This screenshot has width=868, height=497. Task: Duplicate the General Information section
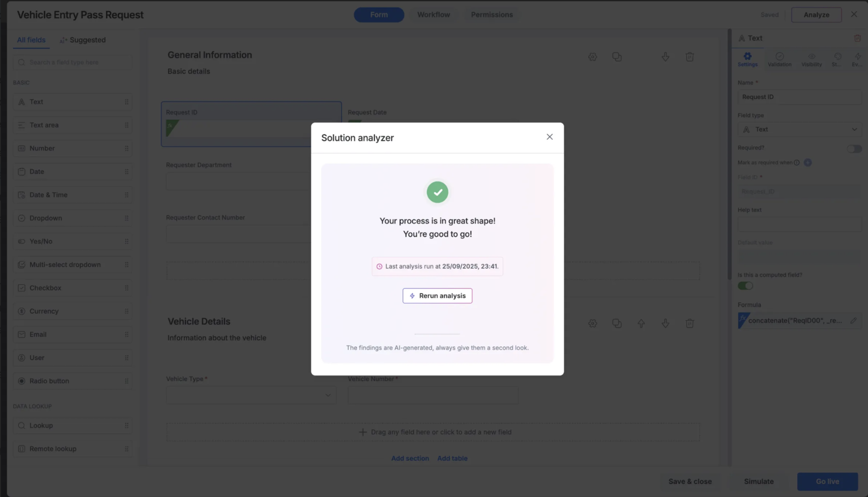[617, 57]
